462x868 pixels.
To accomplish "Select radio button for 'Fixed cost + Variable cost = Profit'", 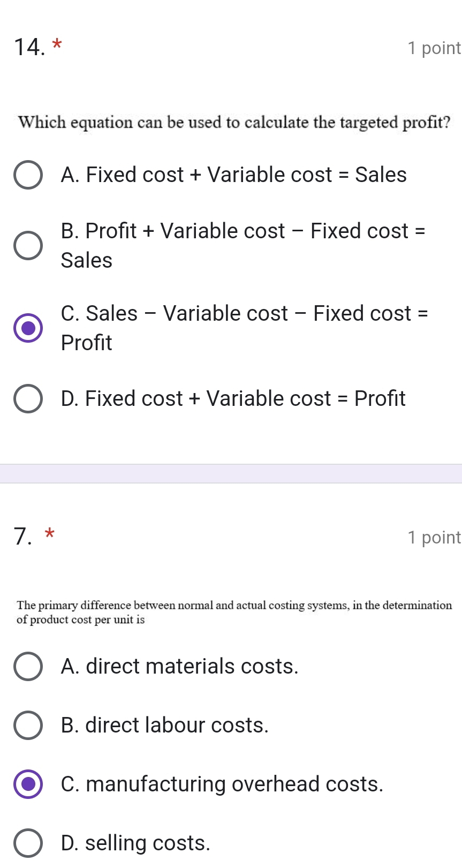I will click(x=28, y=398).
